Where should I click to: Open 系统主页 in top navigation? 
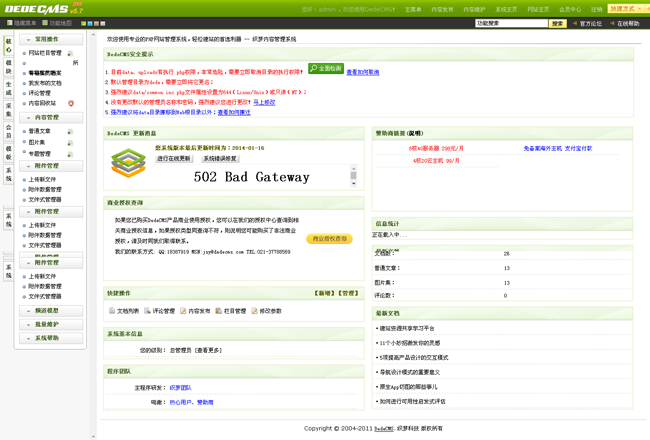506,9
